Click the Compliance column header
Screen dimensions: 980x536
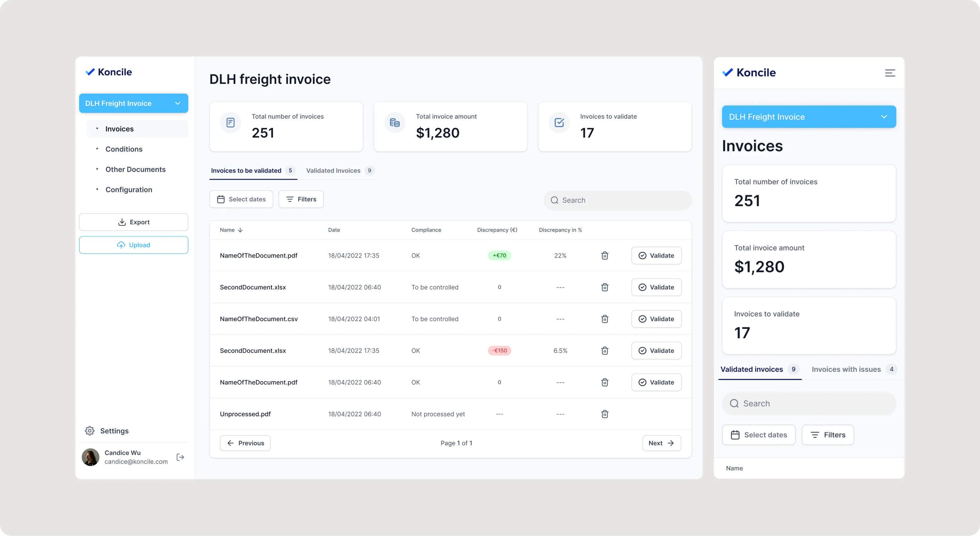tap(426, 230)
